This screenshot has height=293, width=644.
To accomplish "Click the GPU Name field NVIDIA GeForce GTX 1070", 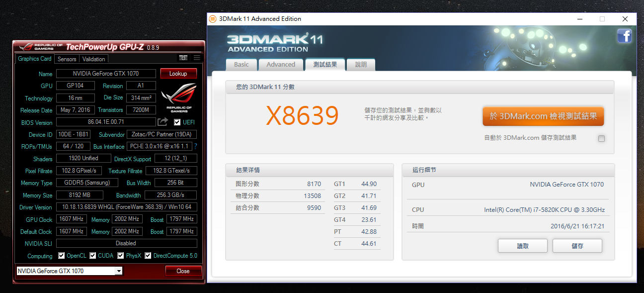I will click(x=106, y=74).
